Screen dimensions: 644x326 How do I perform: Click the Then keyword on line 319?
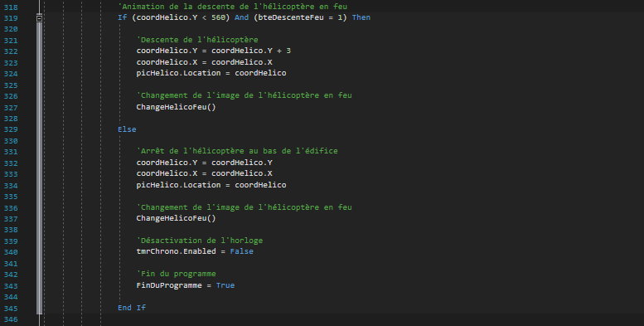361,17
